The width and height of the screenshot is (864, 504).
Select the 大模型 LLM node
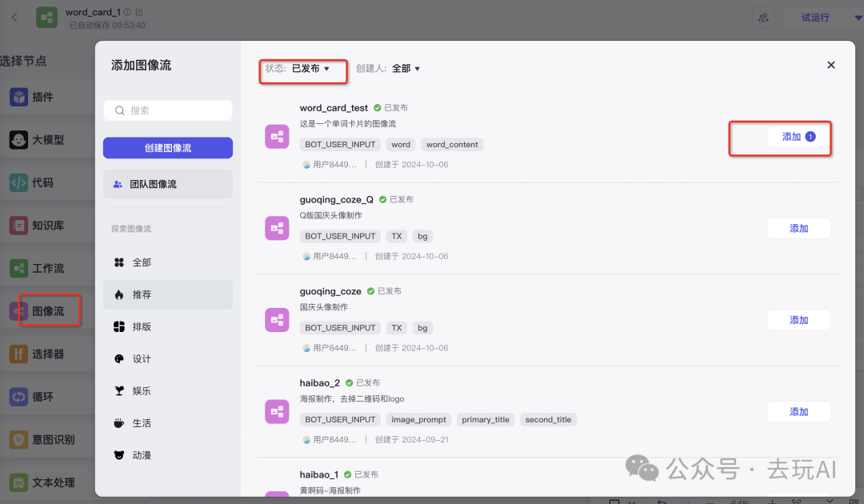point(47,140)
